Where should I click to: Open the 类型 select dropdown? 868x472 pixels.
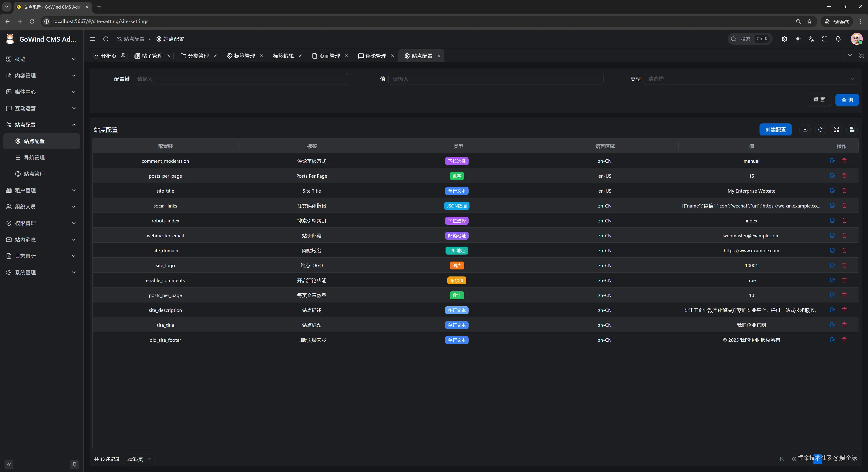point(751,79)
